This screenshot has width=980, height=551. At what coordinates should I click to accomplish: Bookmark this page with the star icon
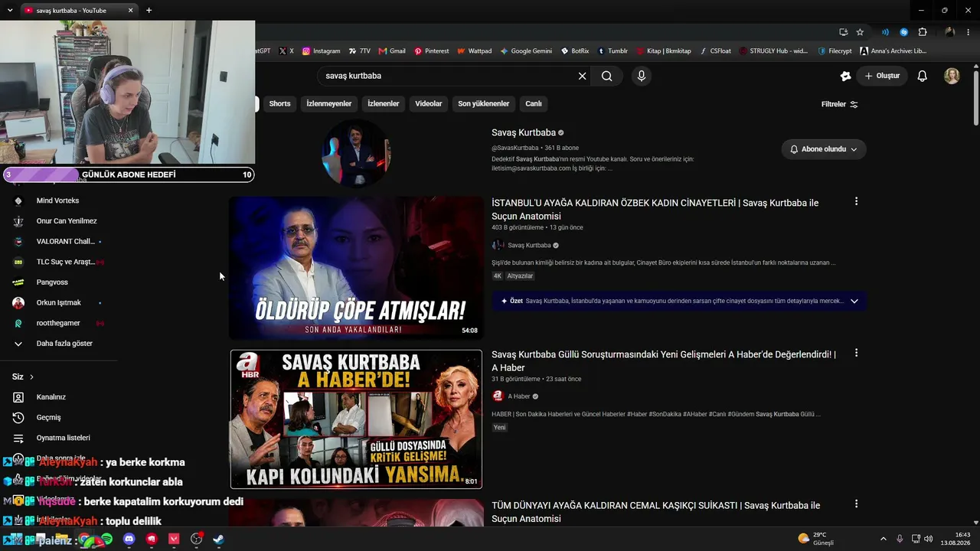tap(860, 32)
